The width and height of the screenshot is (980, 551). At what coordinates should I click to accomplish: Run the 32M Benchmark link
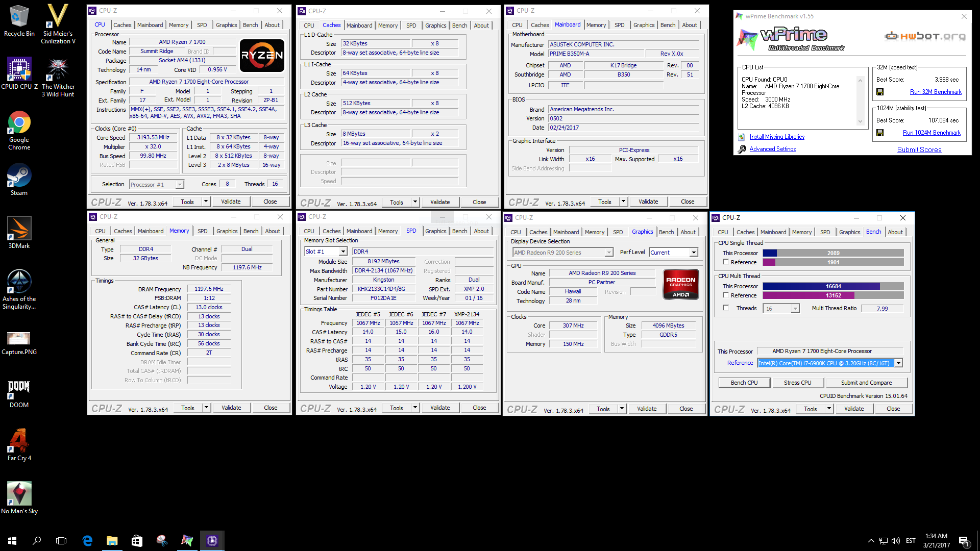936,92
